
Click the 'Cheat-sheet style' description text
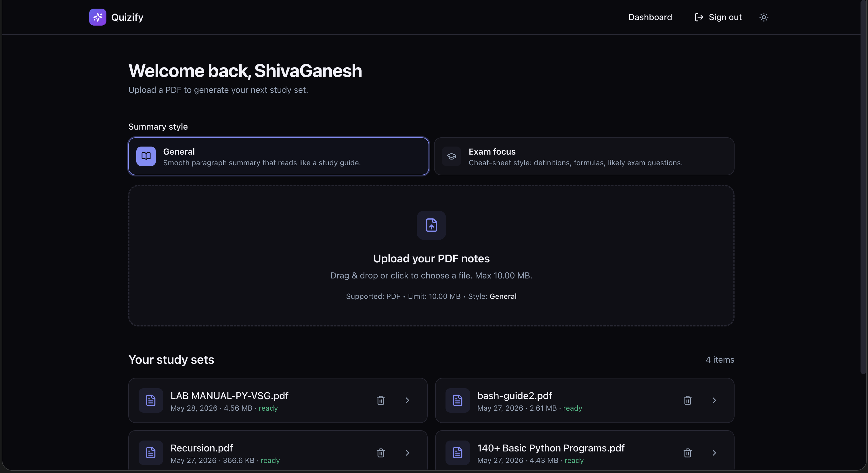pyautogui.click(x=576, y=163)
